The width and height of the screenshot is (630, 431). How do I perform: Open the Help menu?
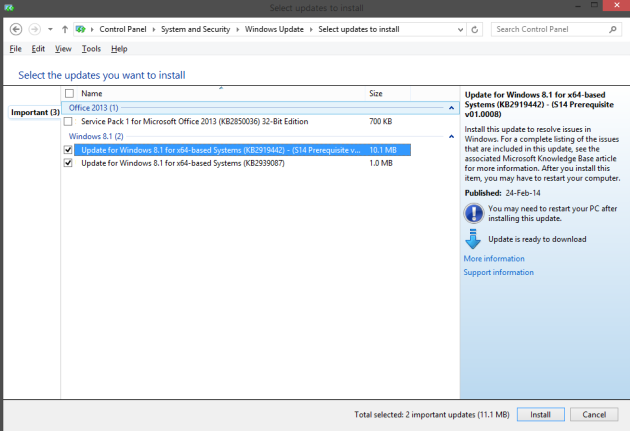click(x=119, y=49)
